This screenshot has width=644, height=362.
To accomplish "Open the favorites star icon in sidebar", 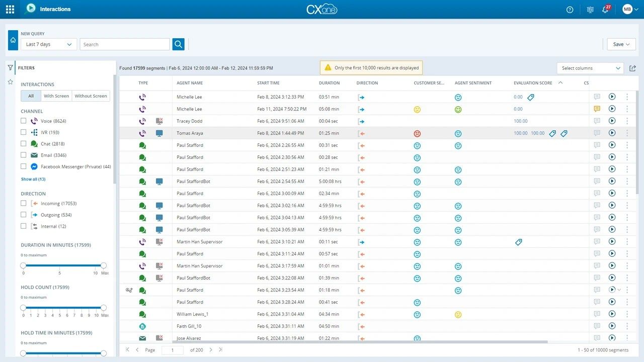I will pos(10,81).
